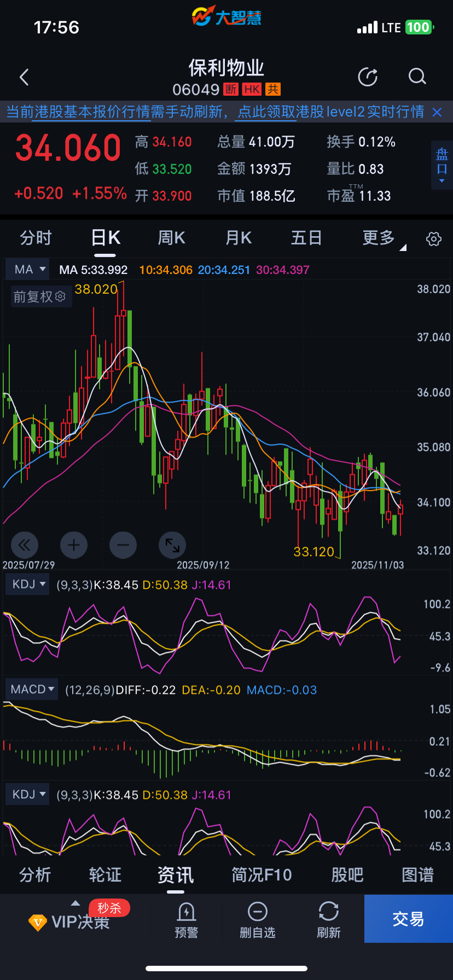453x980 pixels.
Task: Tap the 市盈 11.33 value
Action: pos(359,196)
